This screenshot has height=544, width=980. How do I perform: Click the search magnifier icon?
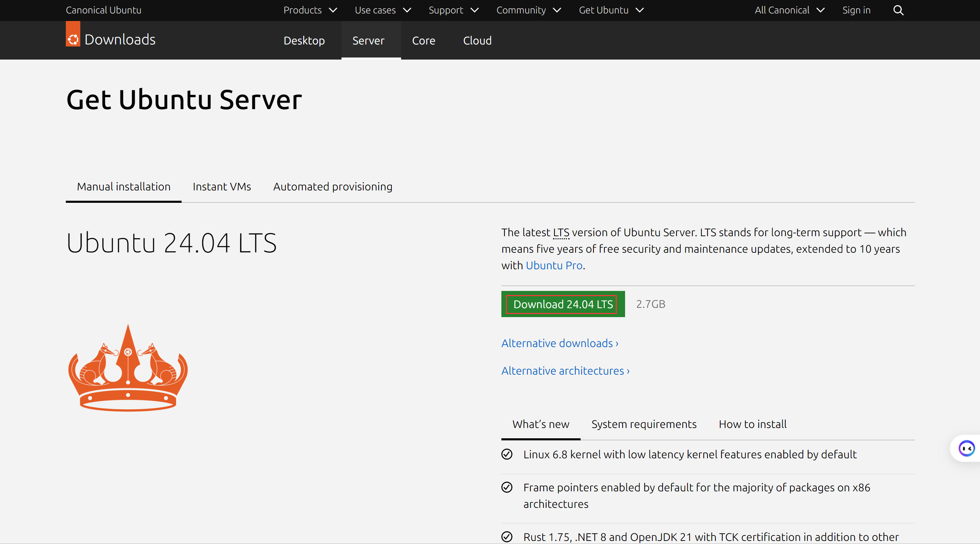[x=898, y=10]
